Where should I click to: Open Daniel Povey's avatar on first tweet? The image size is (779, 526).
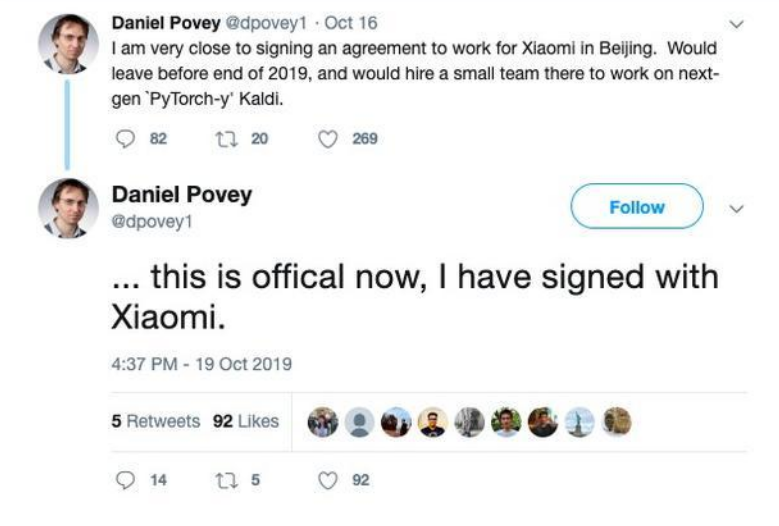coord(67,45)
